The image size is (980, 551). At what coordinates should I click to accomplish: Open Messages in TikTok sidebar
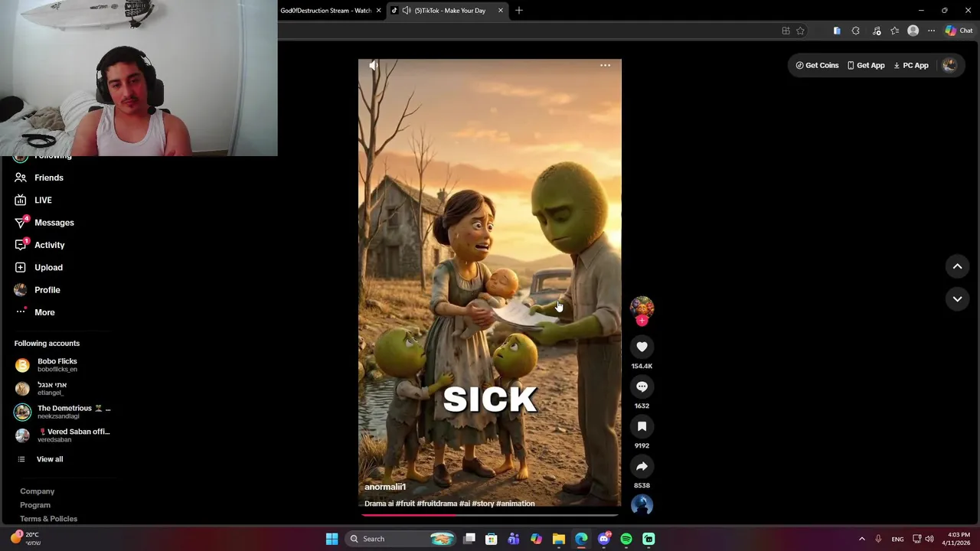click(x=54, y=223)
